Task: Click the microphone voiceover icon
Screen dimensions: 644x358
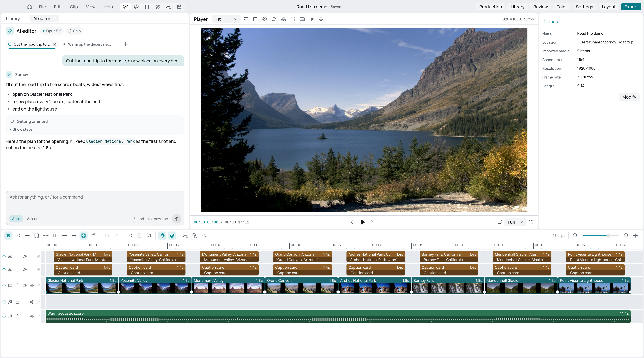Action: pyautogui.click(x=321, y=19)
